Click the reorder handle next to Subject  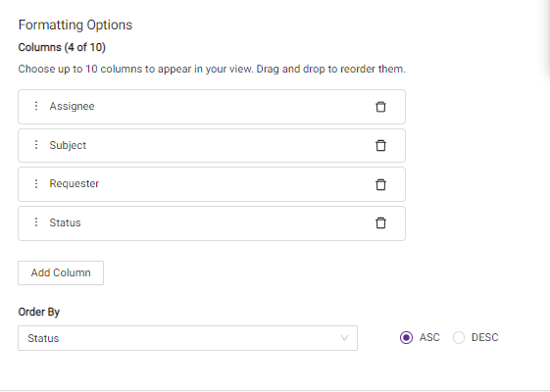pyautogui.click(x=35, y=145)
